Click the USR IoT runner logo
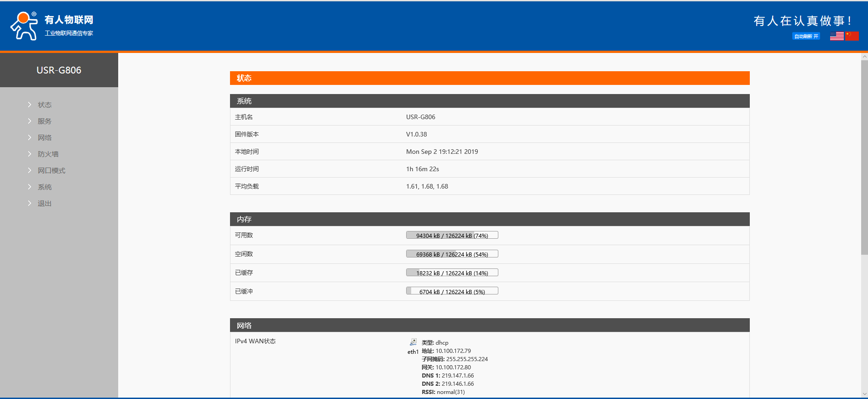868x399 pixels. pyautogui.click(x=24, y=26)
